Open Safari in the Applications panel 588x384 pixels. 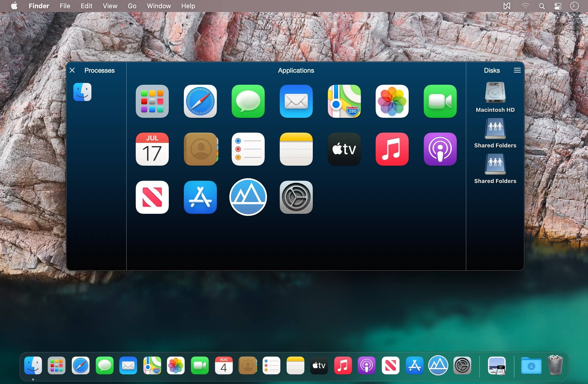point(200,101)
